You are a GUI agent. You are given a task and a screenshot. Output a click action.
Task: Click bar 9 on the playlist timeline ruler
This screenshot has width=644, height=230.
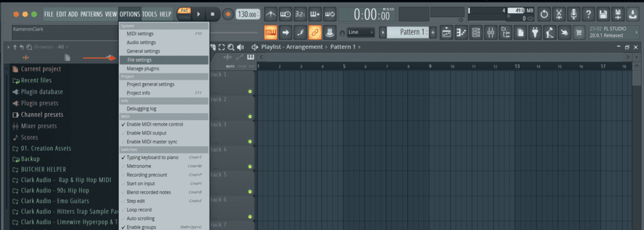coord(430,66)
